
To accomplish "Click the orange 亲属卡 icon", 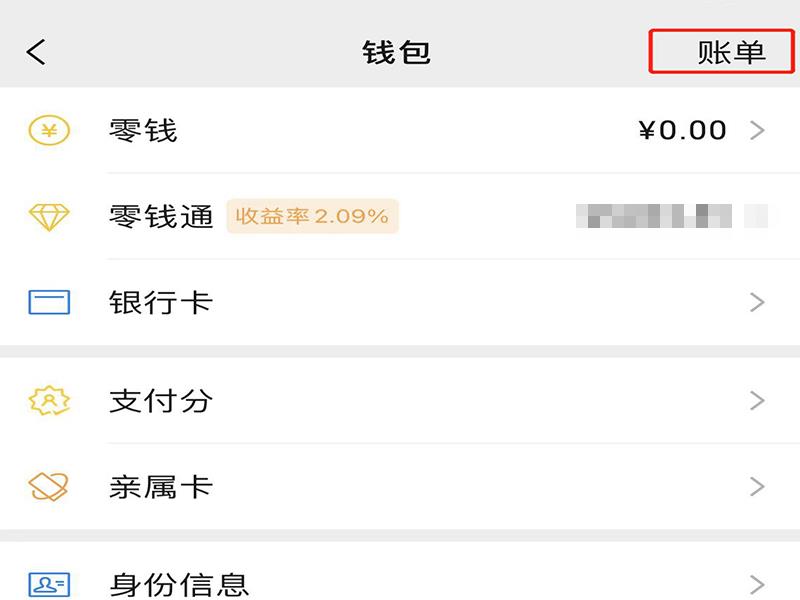I will pos(49,487).
